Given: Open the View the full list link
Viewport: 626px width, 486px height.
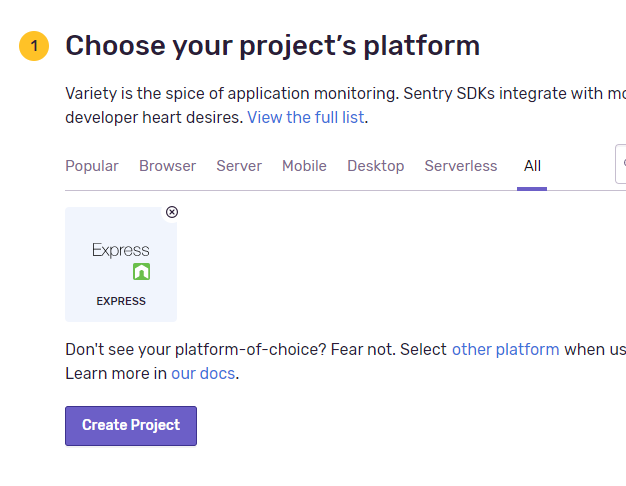Looking at the screenshot, I should 306,117.
